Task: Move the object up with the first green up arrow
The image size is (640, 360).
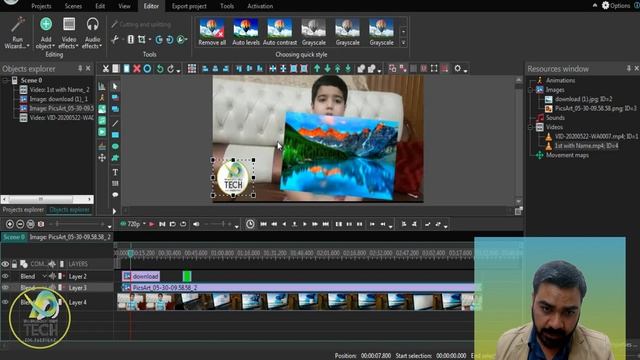Action: click(x=317, y=69)
